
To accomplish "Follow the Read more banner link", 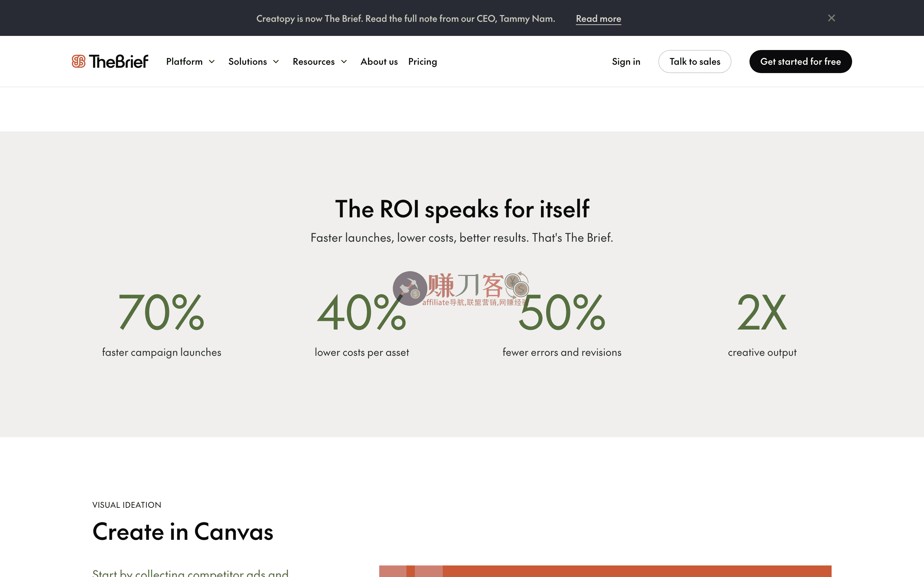I will 598,18.
